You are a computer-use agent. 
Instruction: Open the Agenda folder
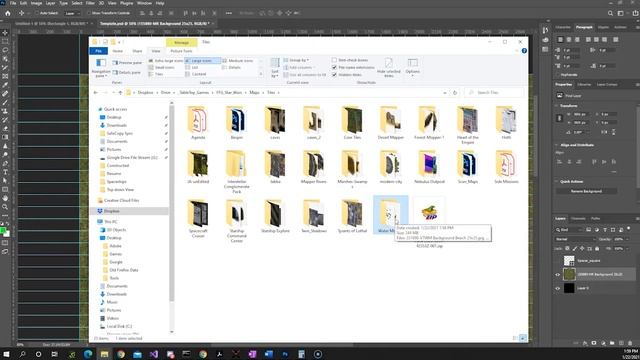click(x=198, y=123)
